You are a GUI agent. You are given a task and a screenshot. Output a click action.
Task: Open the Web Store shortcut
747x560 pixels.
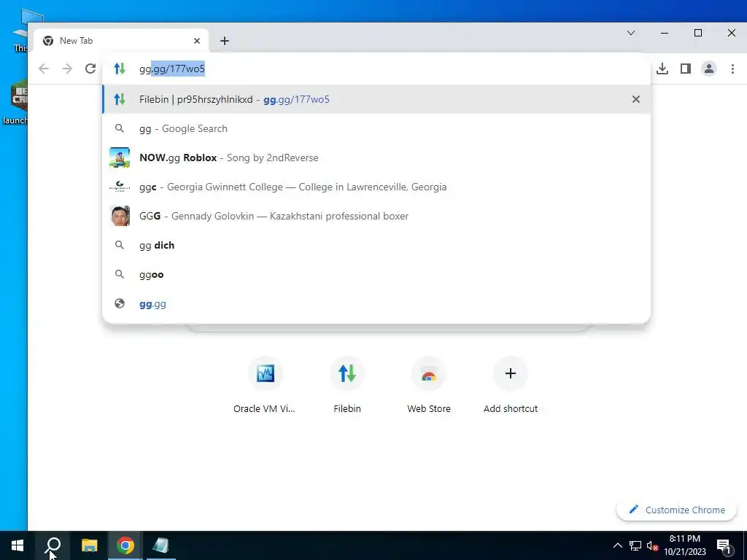click(429, 386)
